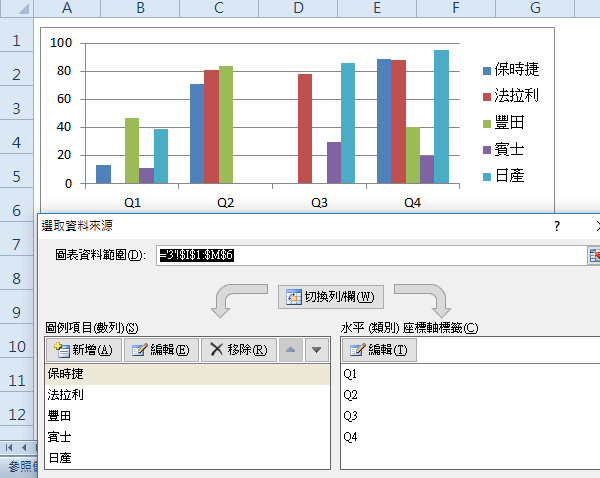Viewport: 600px width, 478px height.
Task: Click the collapse dialog range selector icon
Action: [x=594, y=255]
